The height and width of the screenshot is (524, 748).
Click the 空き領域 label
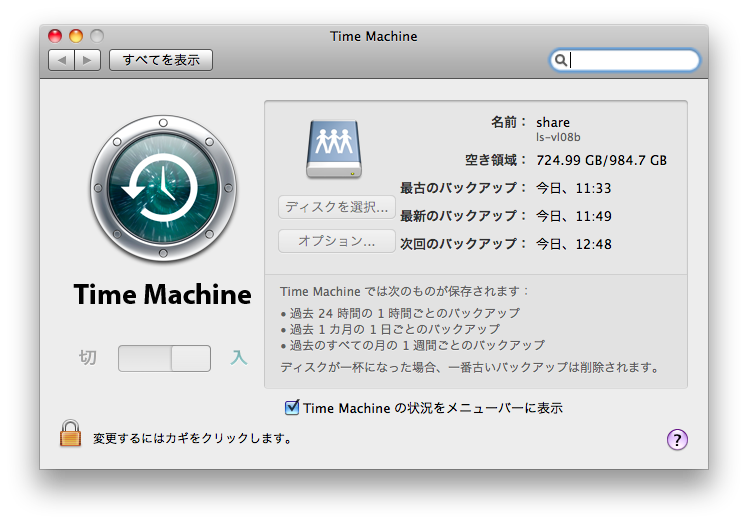click(495, 160)
